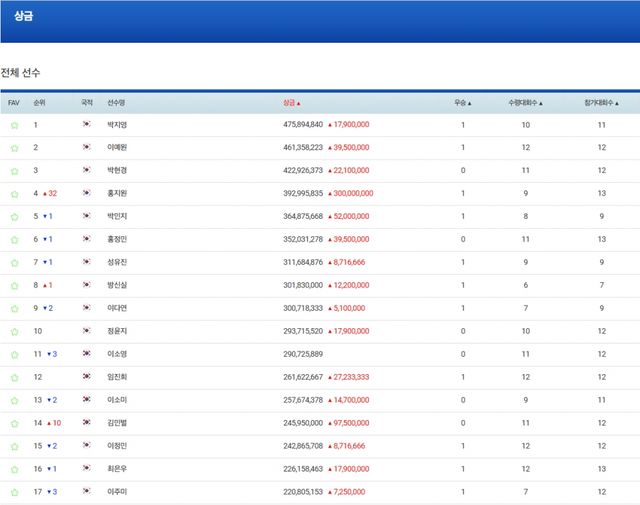Toggle the favorite star for 정윤지
The height and width of the screenshot is (505, 640).
14,331
